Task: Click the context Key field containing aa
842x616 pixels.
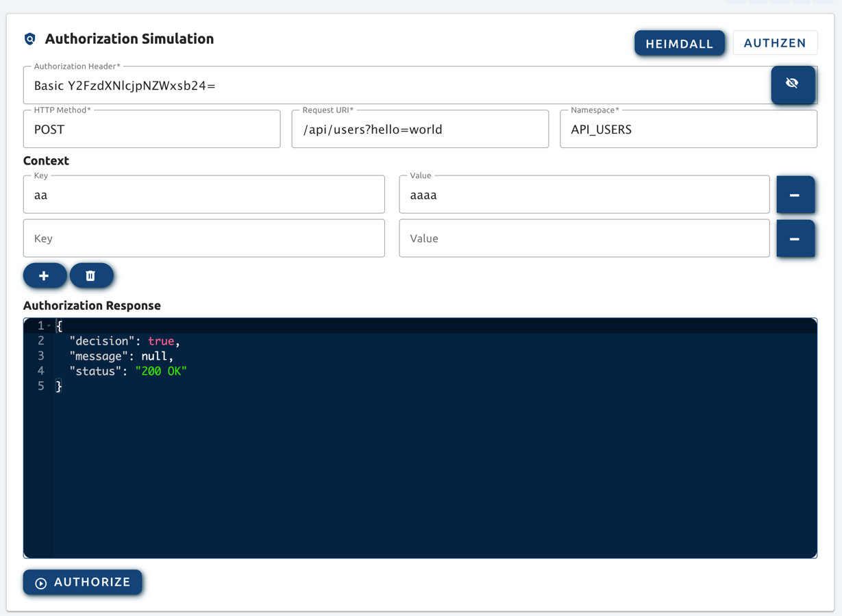Action: pos(204,195)
